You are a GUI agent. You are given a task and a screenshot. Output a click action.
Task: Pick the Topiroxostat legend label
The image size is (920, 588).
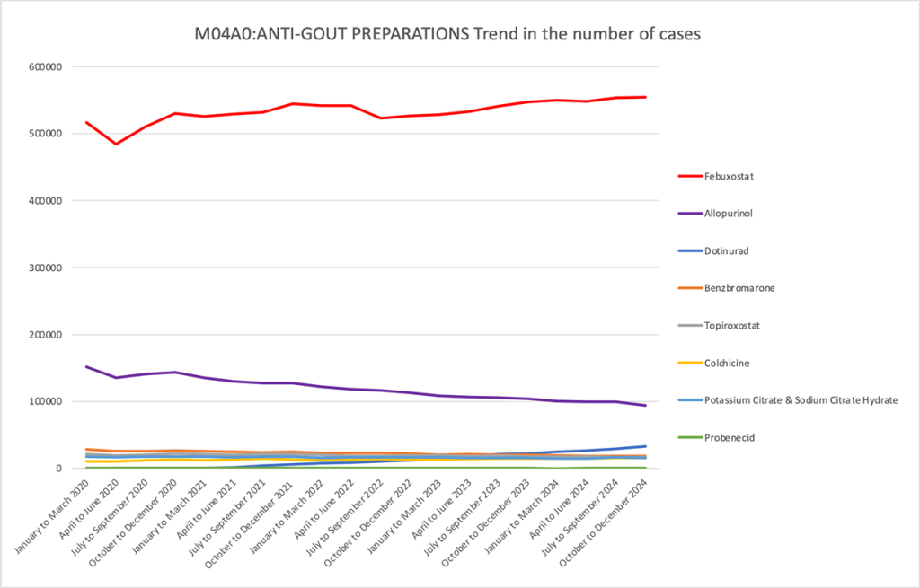pyautogui.click(x=731, y=326)
